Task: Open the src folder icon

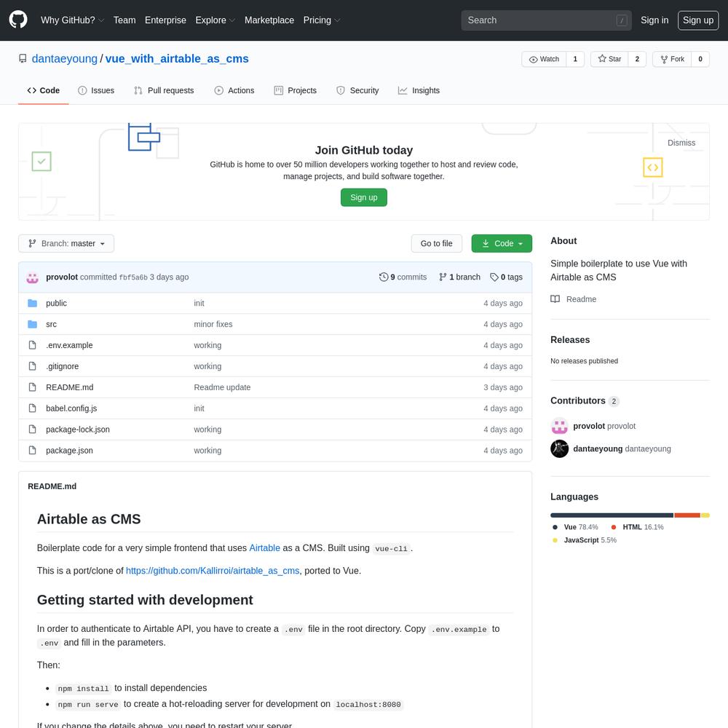Action: [x=32, y=324]
